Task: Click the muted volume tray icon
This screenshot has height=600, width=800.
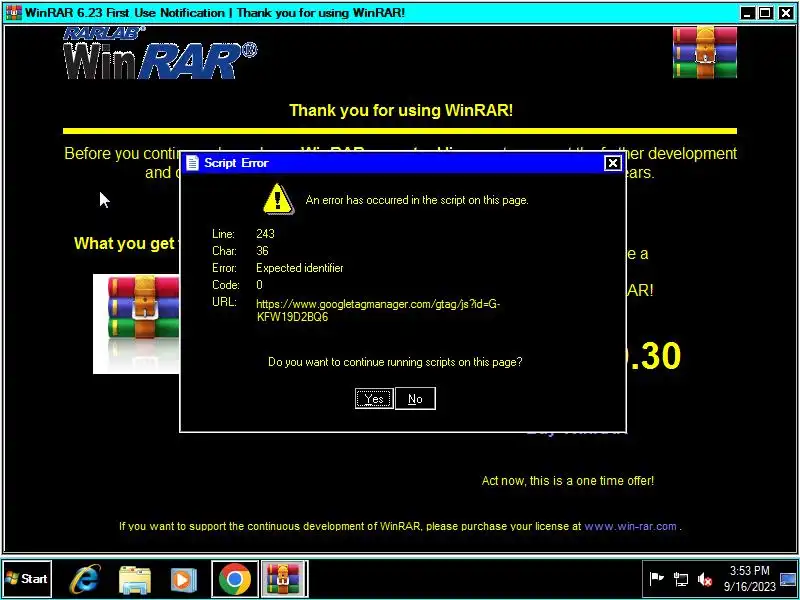Action: point(705,579)
